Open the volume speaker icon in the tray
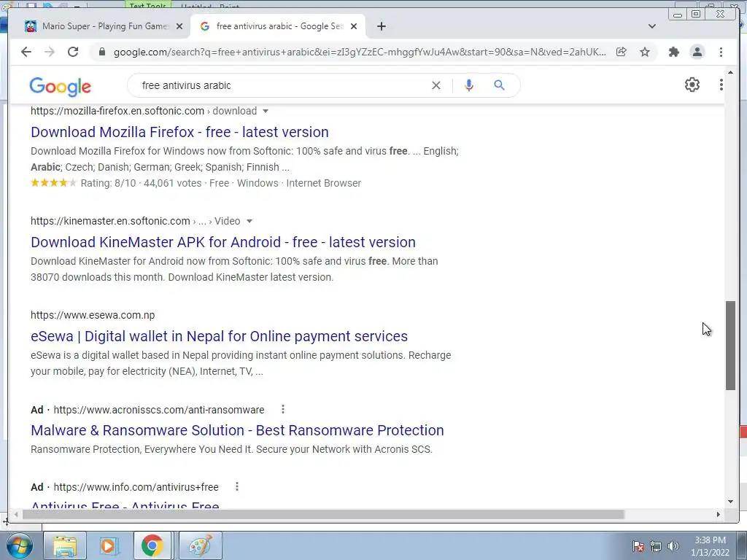The height and width of the screenshot is (560, 747). point(673,546)
